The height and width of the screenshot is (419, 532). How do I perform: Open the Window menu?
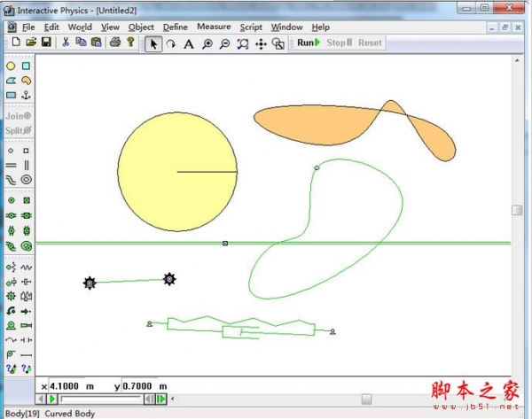[x=286, y=27]
